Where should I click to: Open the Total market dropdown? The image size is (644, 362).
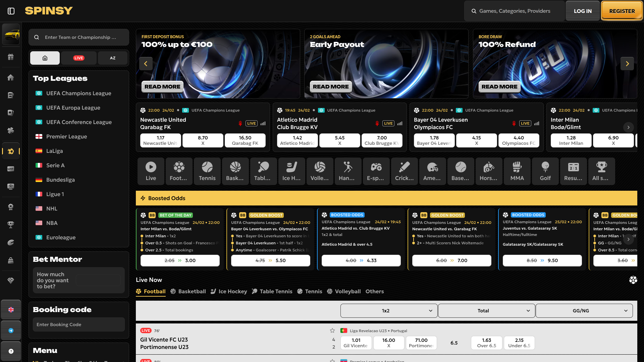[x=486, y=311]
